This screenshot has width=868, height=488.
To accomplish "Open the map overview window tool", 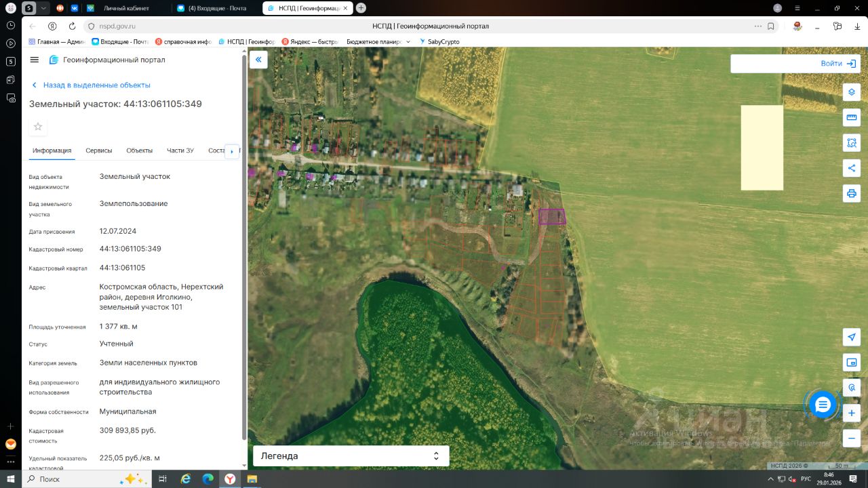I will tap(852, 362).
